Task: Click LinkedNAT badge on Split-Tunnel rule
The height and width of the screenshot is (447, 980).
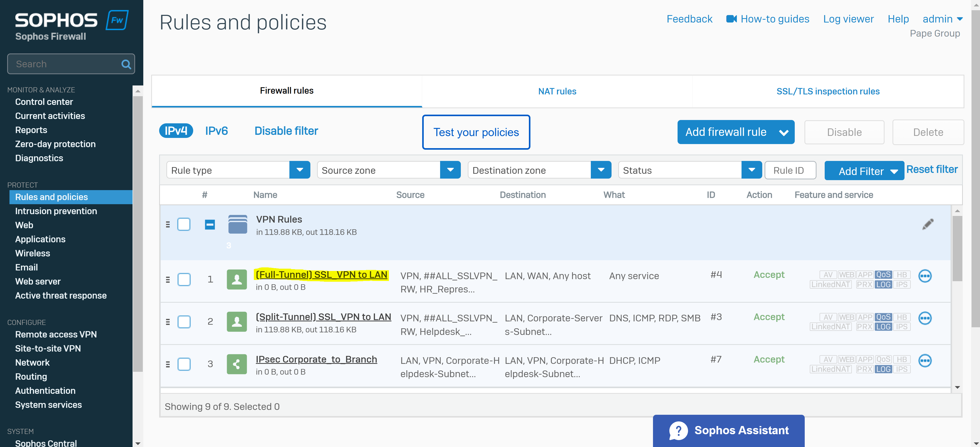Action: pos(831,327)
